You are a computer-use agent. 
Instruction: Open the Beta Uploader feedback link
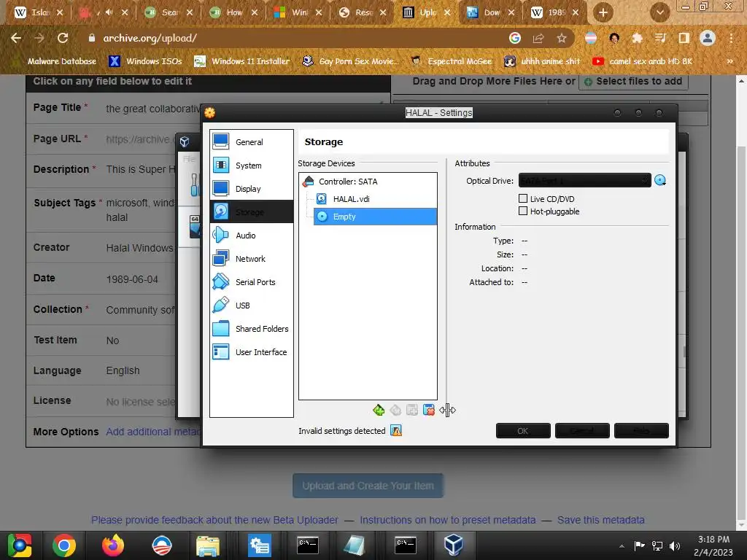(x=215, y=520)
